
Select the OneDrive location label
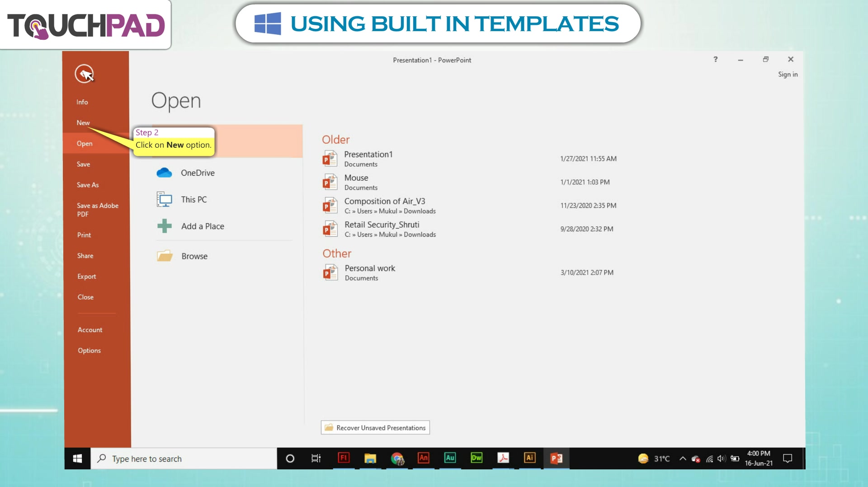point(198,173)
